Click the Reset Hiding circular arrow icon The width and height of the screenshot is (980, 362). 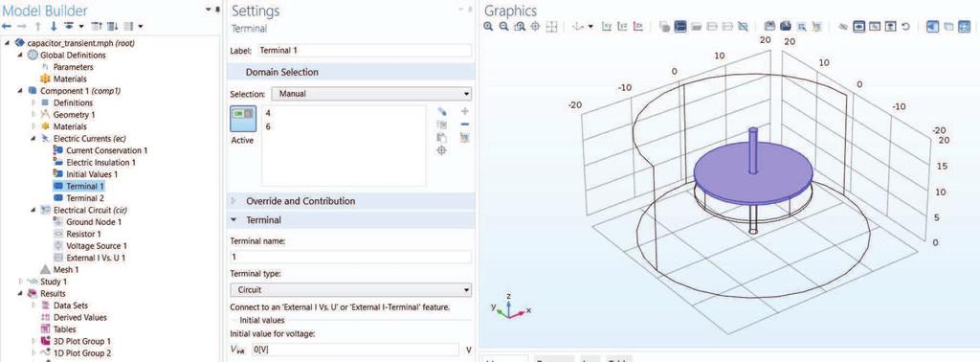(905, 26)
